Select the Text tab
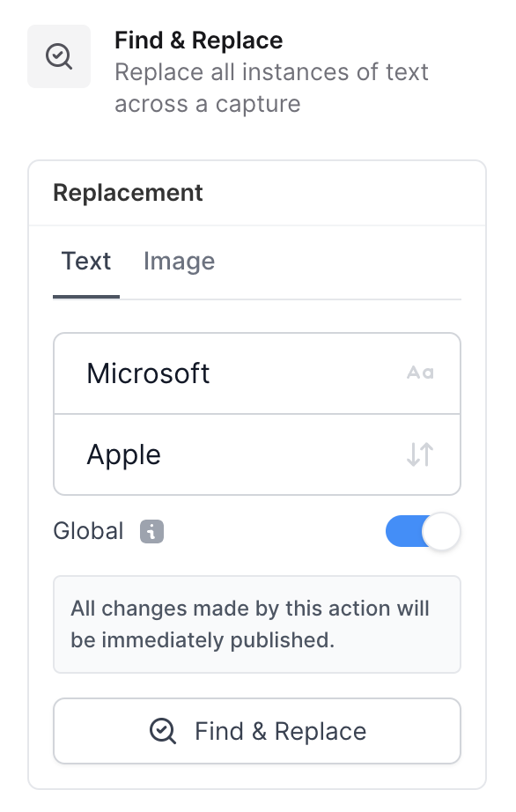The width and height of the screenshot is (516, 812). click(86, 261)
